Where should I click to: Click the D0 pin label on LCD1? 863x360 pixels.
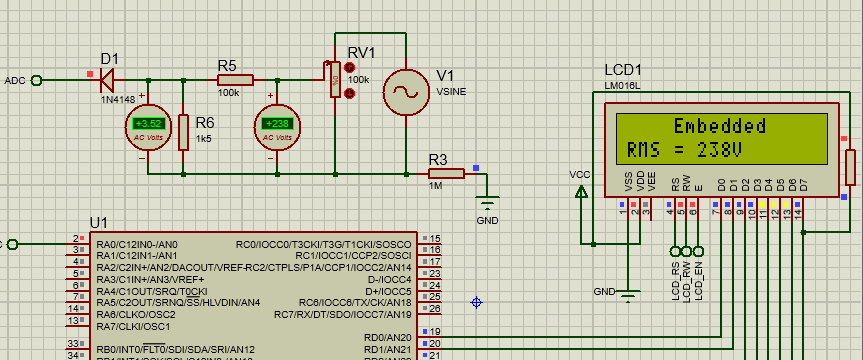pos(722,186)
